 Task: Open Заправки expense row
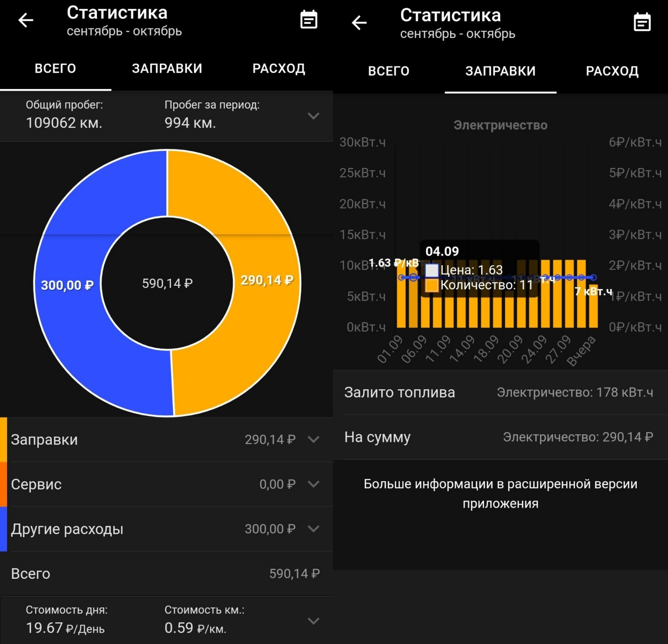(167, 439)
